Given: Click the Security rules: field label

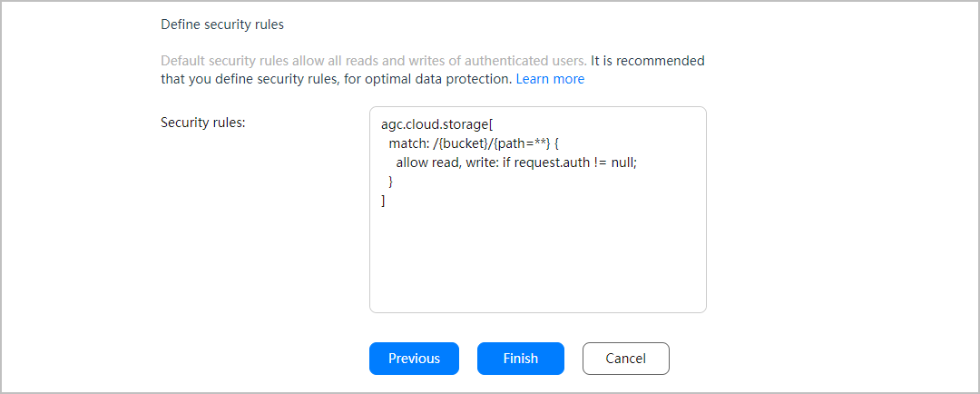Looking at the screenshot, I should pos(203,122).
